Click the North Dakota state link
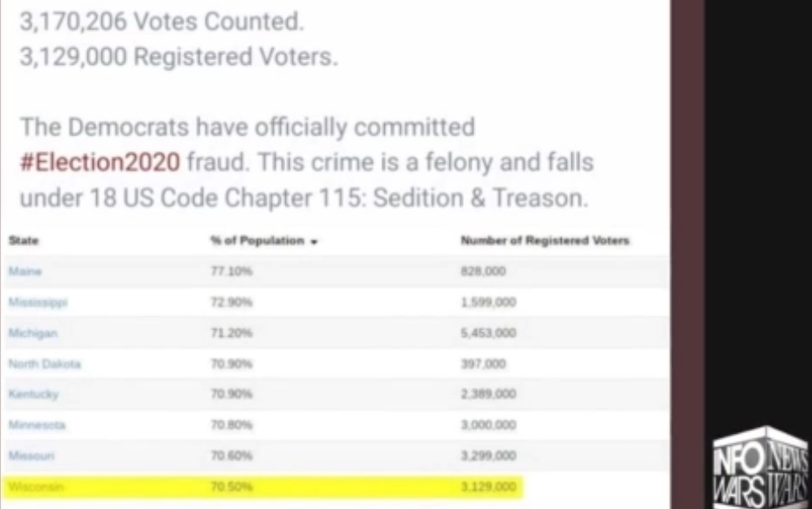The image size is (812, 509). (45, 364)
